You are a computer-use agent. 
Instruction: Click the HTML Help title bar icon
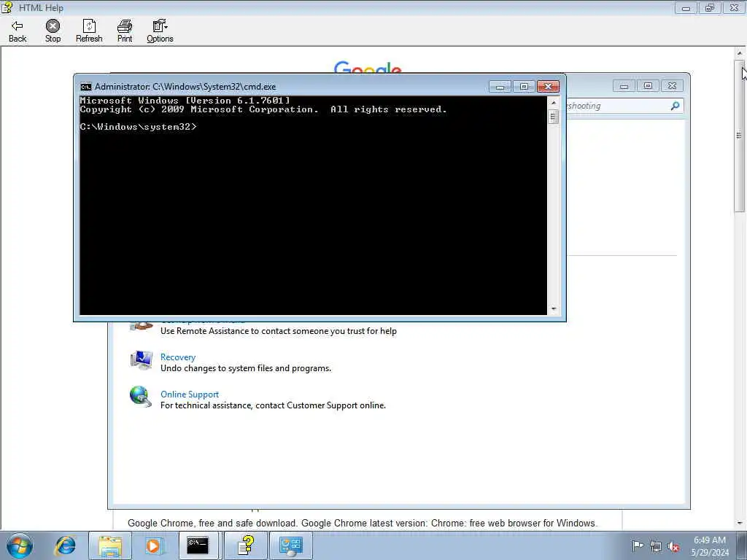[x=7, y=7]
